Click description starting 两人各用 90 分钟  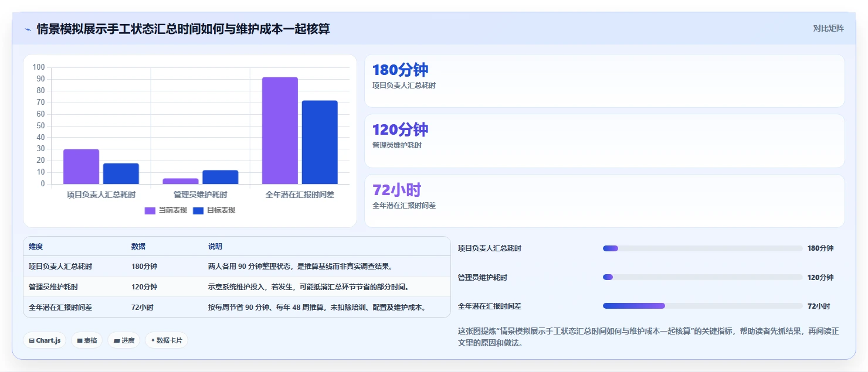pyautogui.click(x=300, y=267)
